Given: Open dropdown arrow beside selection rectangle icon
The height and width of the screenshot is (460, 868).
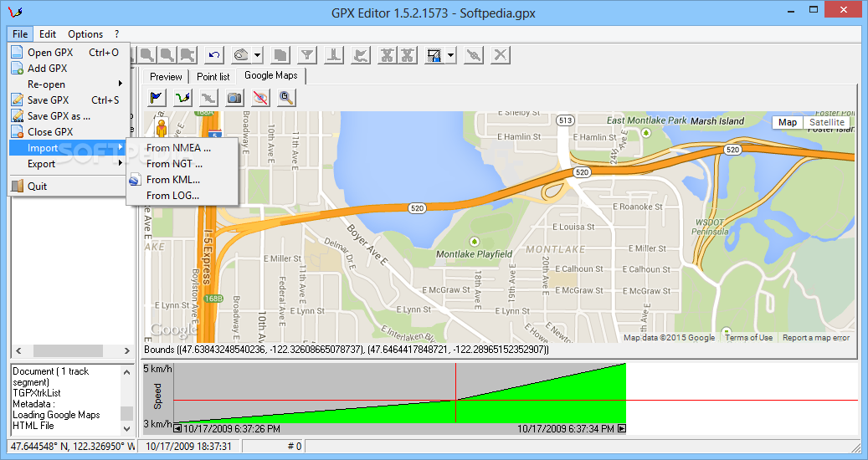Looking at the screenshot, I should click(x=450, y=54).
